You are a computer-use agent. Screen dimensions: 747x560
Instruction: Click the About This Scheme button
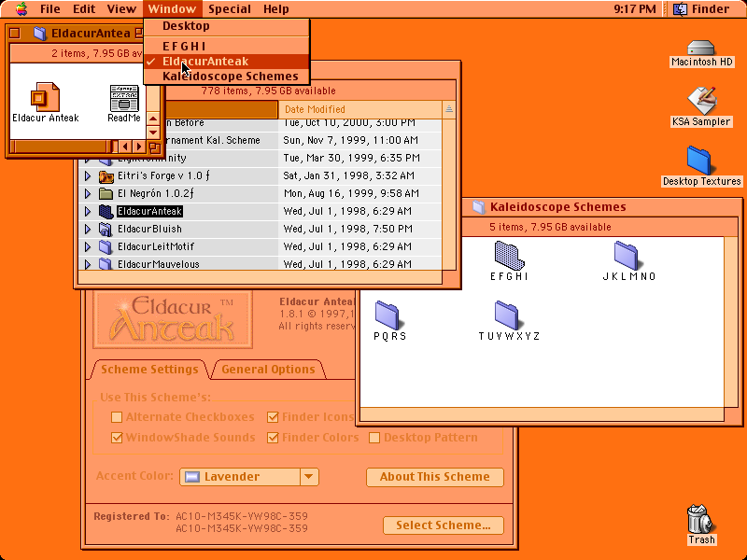coord(435,477)
